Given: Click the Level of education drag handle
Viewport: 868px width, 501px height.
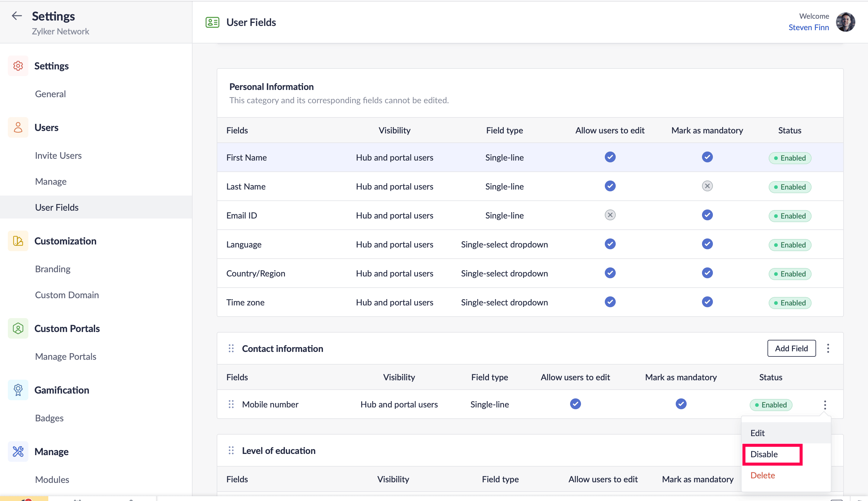Looking at the screenshot, I should [x=231, y=450].
